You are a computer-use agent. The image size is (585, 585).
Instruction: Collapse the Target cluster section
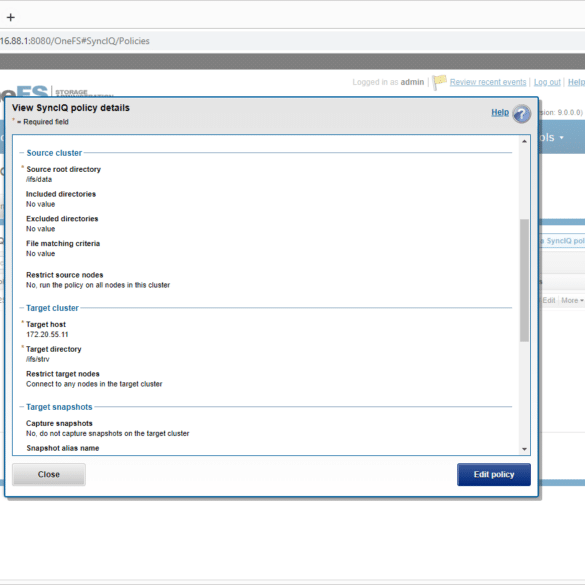(x=22, y=308)
